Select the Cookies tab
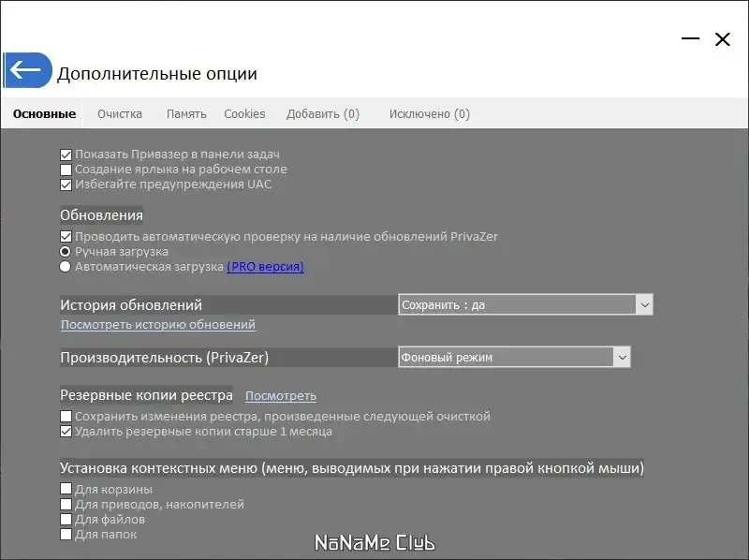The height and width of the screenshot is (560, 749). (244, 113)
